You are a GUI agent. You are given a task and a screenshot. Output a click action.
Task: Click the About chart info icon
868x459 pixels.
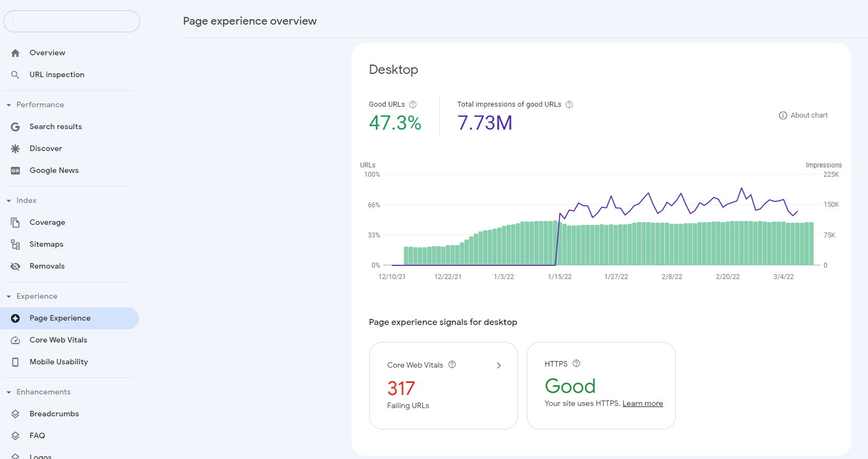pos(783,115)
